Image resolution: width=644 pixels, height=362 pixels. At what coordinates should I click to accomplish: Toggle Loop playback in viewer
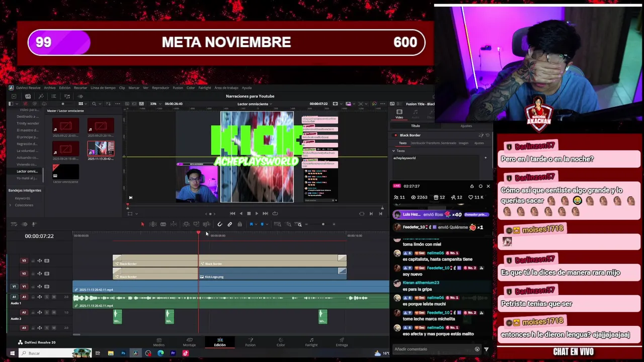point(275,214)
